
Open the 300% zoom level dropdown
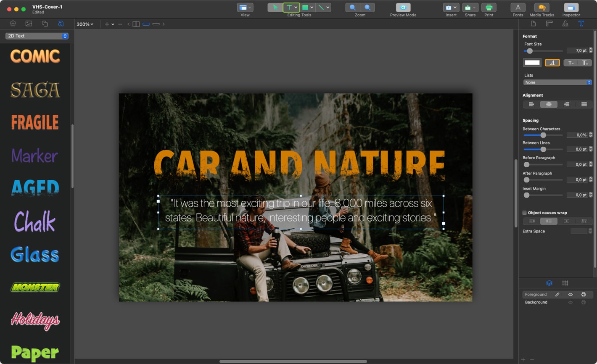click(x=85, y=24)
